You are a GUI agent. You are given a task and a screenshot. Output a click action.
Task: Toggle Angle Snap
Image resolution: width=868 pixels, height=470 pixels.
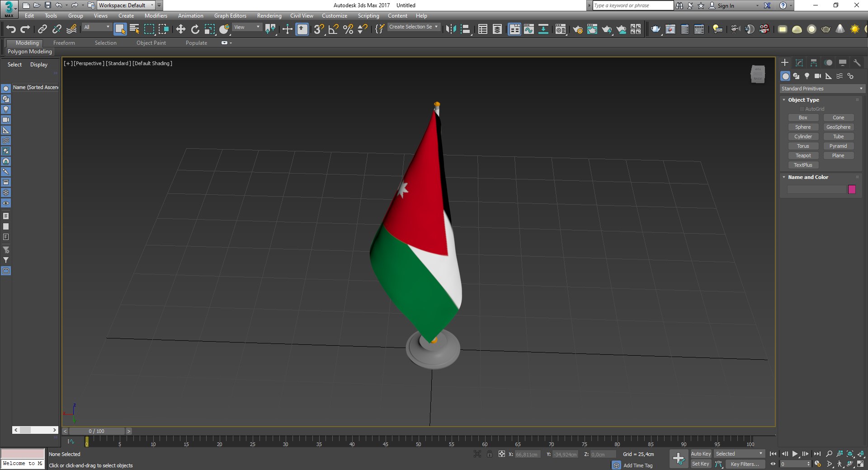333,29
